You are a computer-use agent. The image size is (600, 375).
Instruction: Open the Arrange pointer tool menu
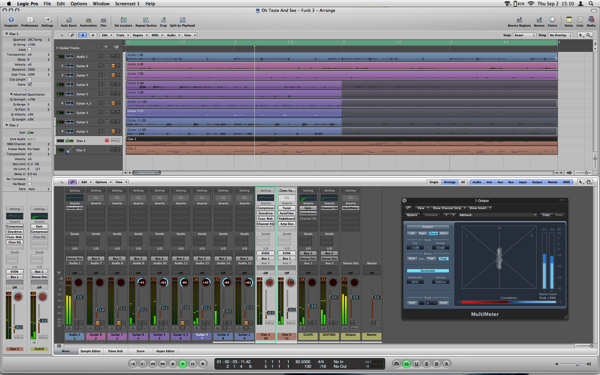tap(582, 35)
